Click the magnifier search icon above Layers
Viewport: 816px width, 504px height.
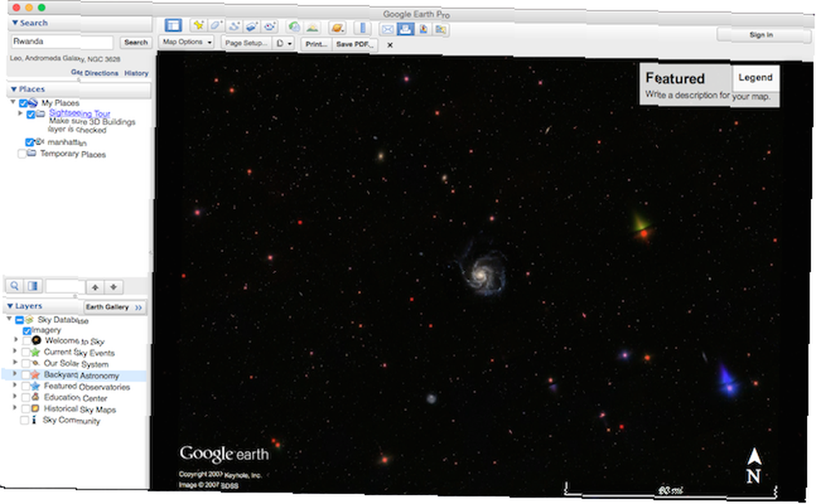[15, 285]
